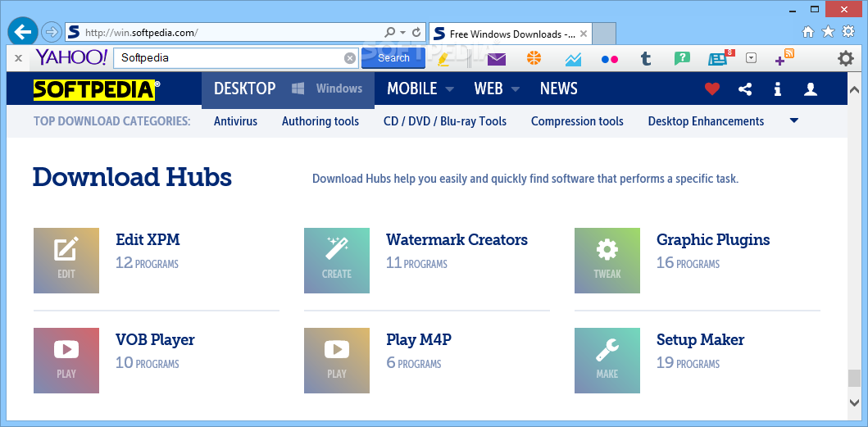The image size is (868, 427).
Task: Open Yahoo toolbar settings gear
Action: point(845,58)
